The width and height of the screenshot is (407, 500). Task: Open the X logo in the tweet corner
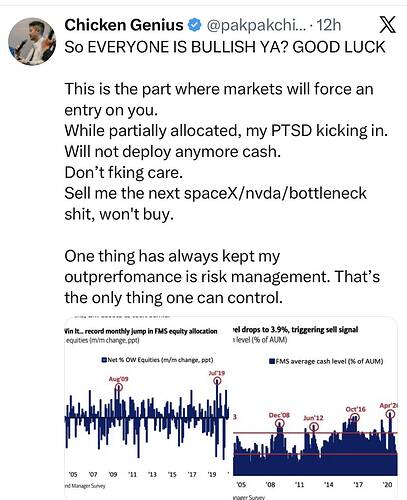tap(387, 25)
